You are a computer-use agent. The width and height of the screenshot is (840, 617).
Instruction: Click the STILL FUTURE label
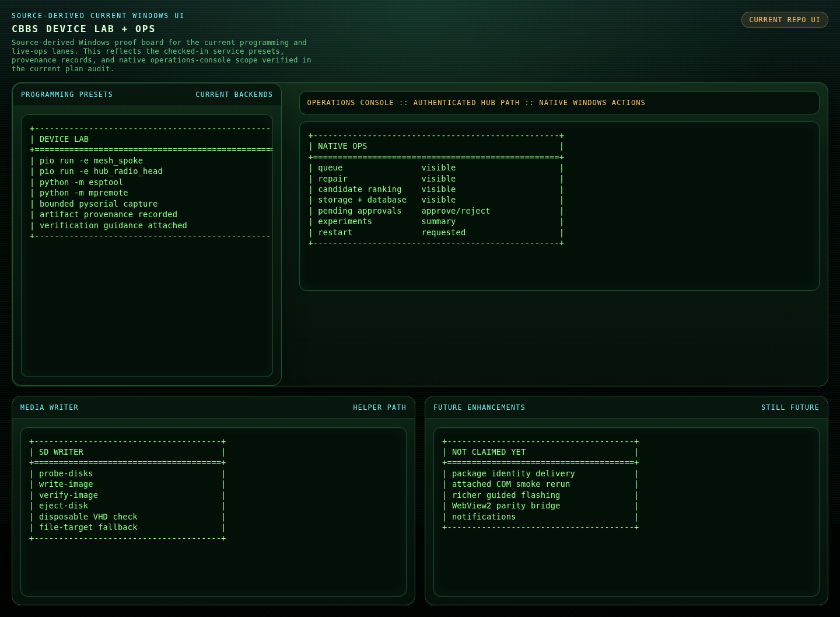click(x=790, y=407)
